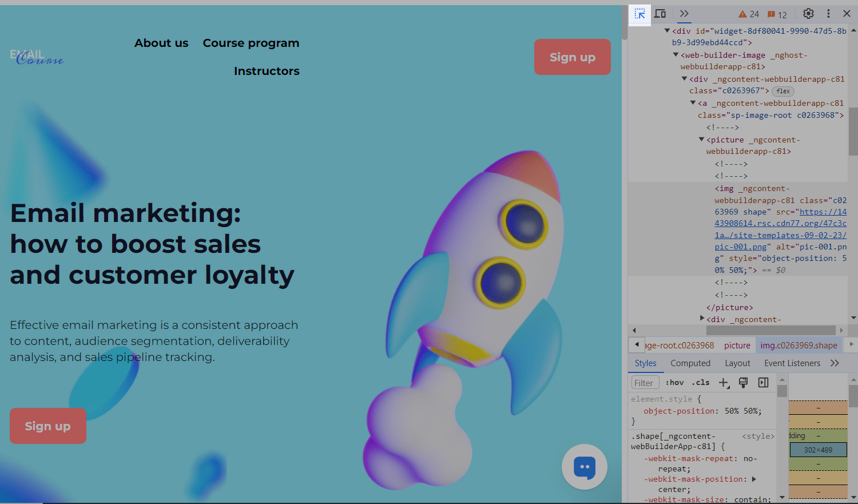Open DevTools settings gear
The image size is (858, 504).
[808, 14]
